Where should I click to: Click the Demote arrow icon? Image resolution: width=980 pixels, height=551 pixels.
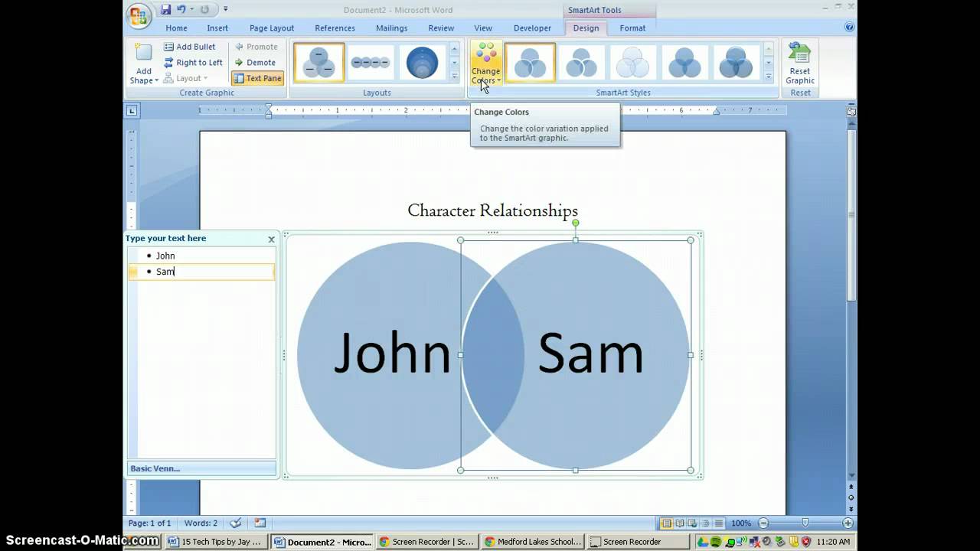click(x=239, y=63)
